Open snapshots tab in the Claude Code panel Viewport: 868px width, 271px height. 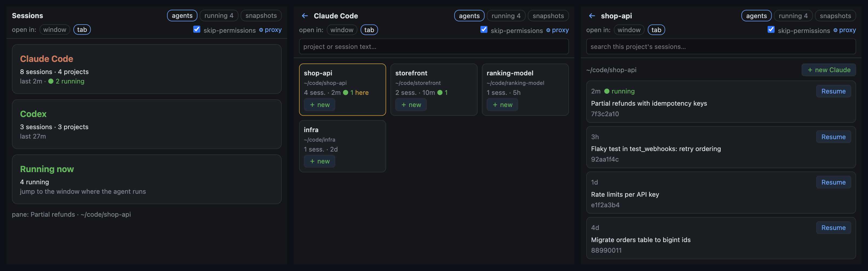point(548,16)
